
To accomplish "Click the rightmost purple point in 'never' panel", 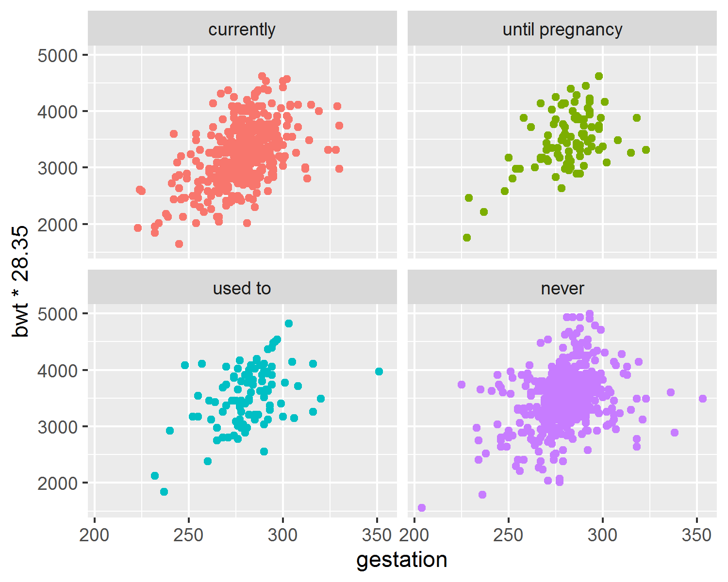I will pos(703,399).
